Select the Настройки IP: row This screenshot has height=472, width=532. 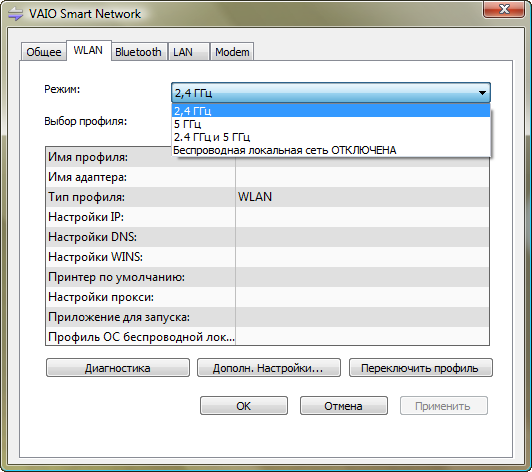[x=267, y=217]
